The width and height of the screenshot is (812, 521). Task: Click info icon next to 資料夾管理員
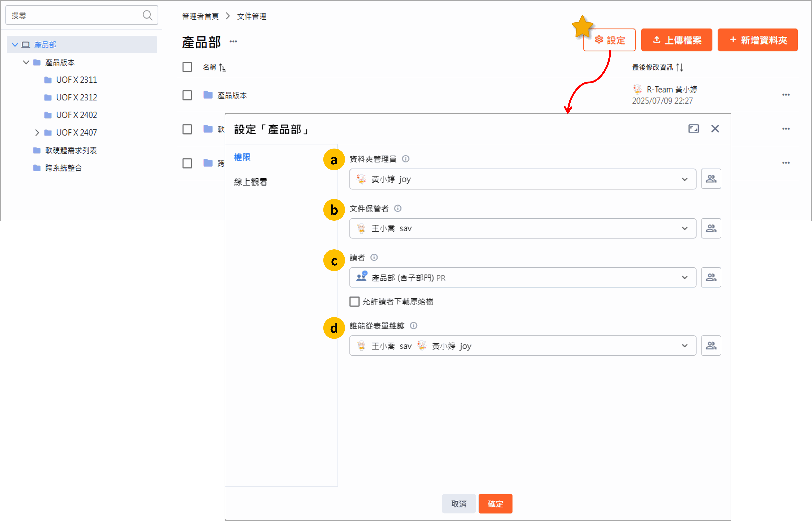[x=406, y=159]
